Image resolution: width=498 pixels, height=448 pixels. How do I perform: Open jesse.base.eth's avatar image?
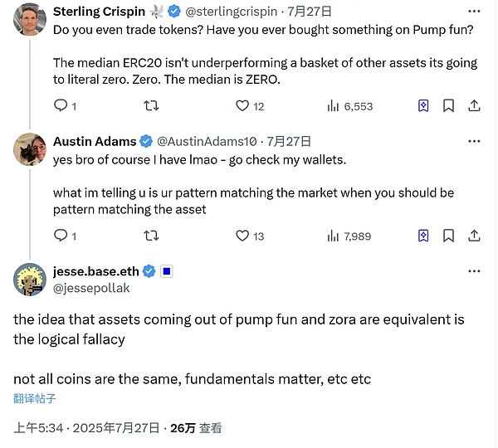(30, 280)
